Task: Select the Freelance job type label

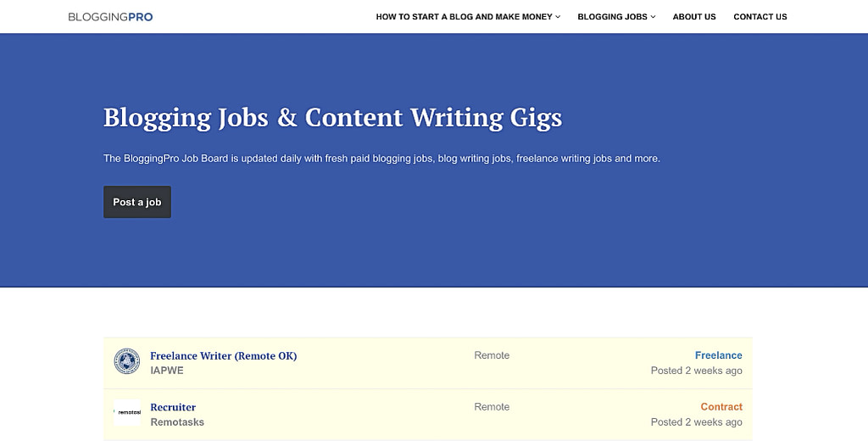Action: point(719,355)
